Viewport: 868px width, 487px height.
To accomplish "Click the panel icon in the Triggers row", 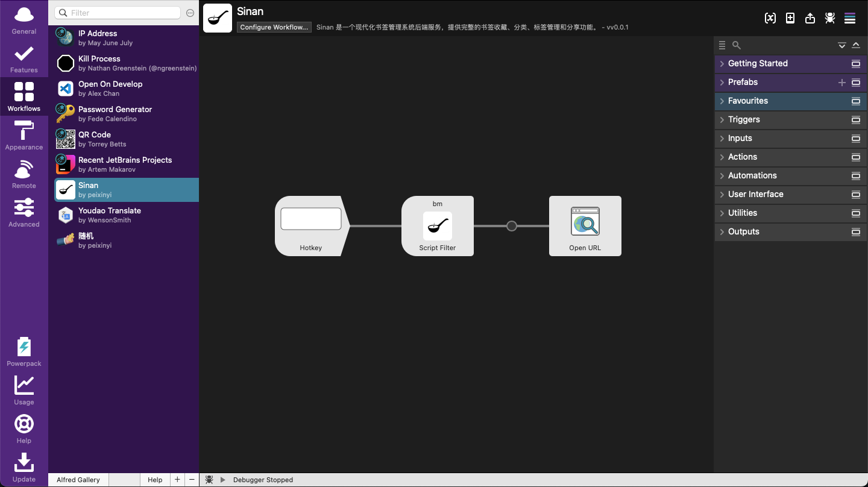I will click(x=856, y=120).
